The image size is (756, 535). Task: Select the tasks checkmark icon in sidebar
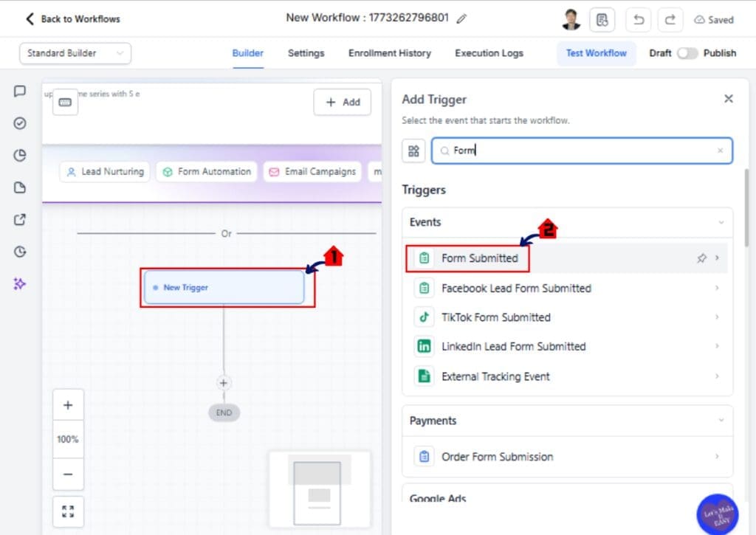(x=20, y=123)
